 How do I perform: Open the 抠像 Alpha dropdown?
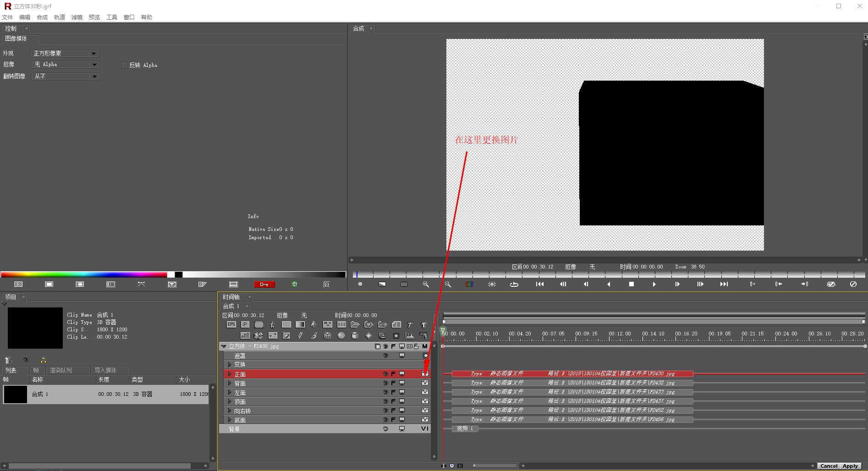pyautogui.click(x=65, y=65)
